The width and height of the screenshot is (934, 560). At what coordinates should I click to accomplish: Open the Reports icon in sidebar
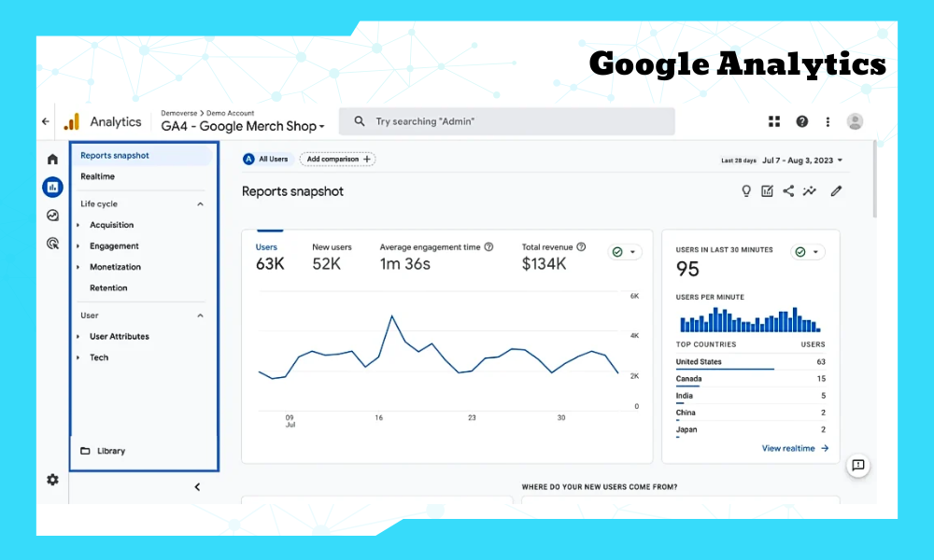pyautogui.click(x=52, y=187)
